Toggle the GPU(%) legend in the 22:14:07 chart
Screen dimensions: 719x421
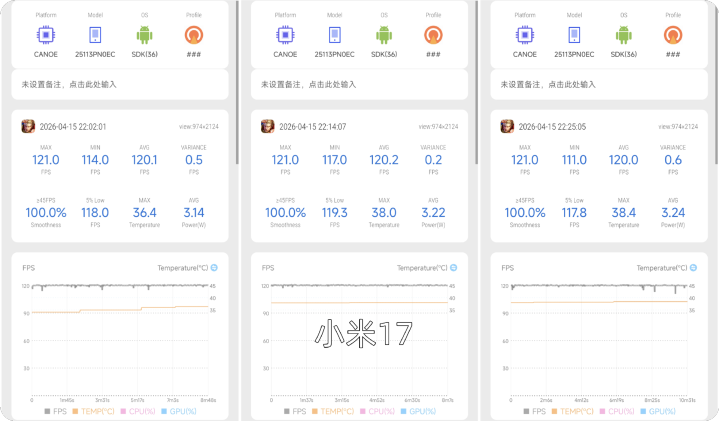tap(418, 411)
